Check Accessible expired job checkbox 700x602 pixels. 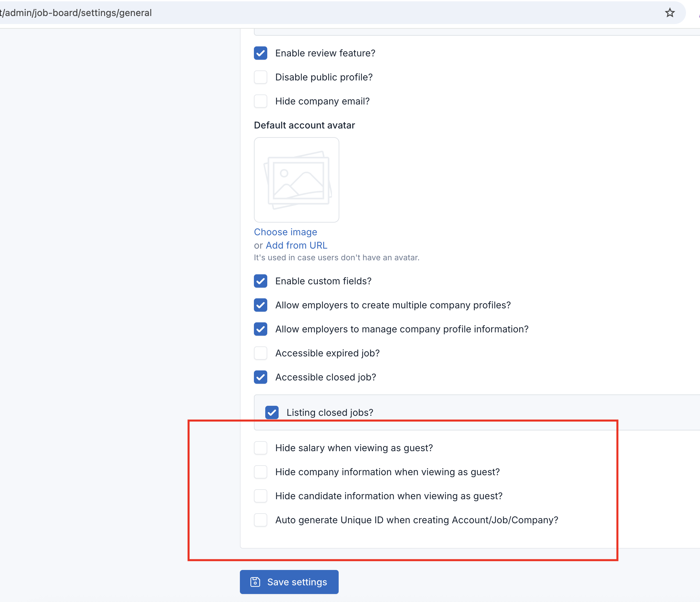261,353
